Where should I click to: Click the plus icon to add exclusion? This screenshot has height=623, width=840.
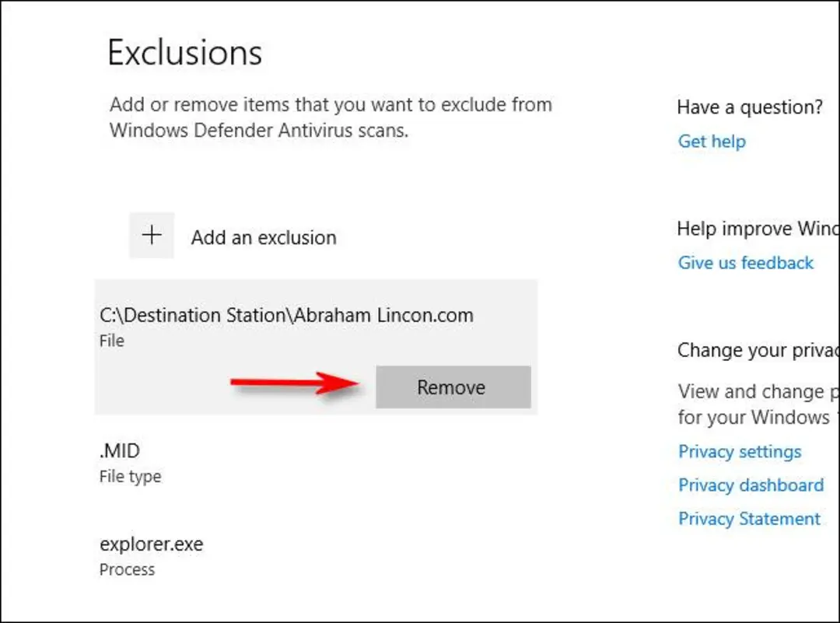tap(152, 236)
